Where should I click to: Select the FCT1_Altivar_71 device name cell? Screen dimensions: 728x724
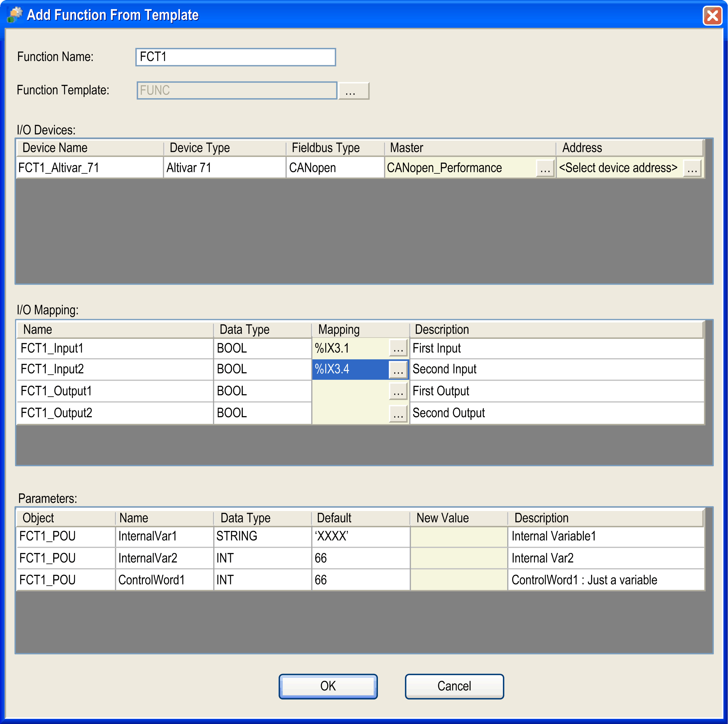tap(90, 168)
